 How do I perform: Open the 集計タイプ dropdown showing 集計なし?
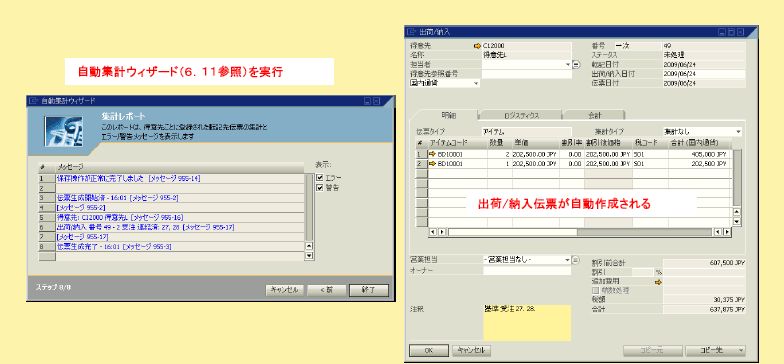tap(738, 132)
